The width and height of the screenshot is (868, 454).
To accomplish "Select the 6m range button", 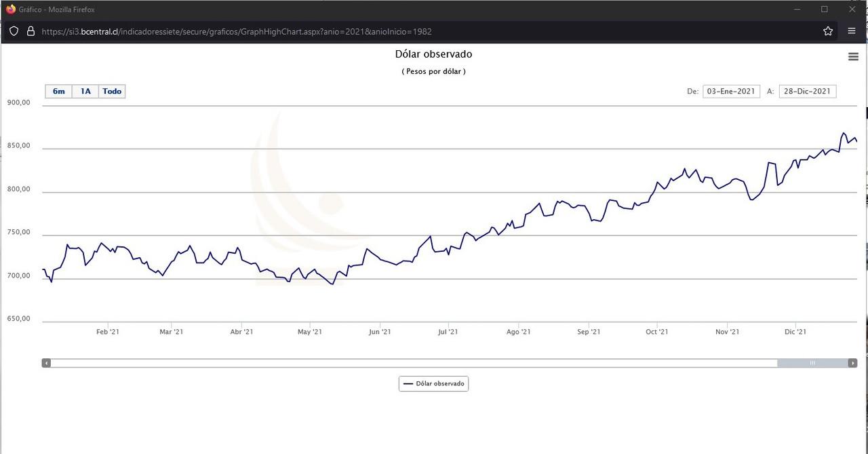I will click(x=59, y=91).
